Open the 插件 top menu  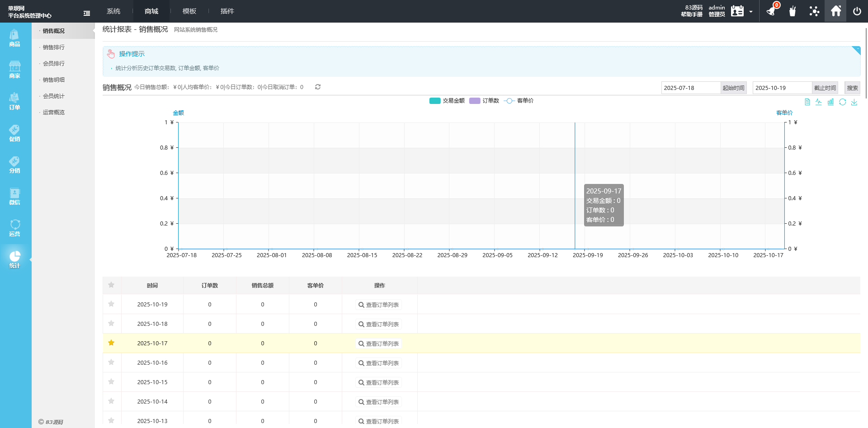click(227, 11)
